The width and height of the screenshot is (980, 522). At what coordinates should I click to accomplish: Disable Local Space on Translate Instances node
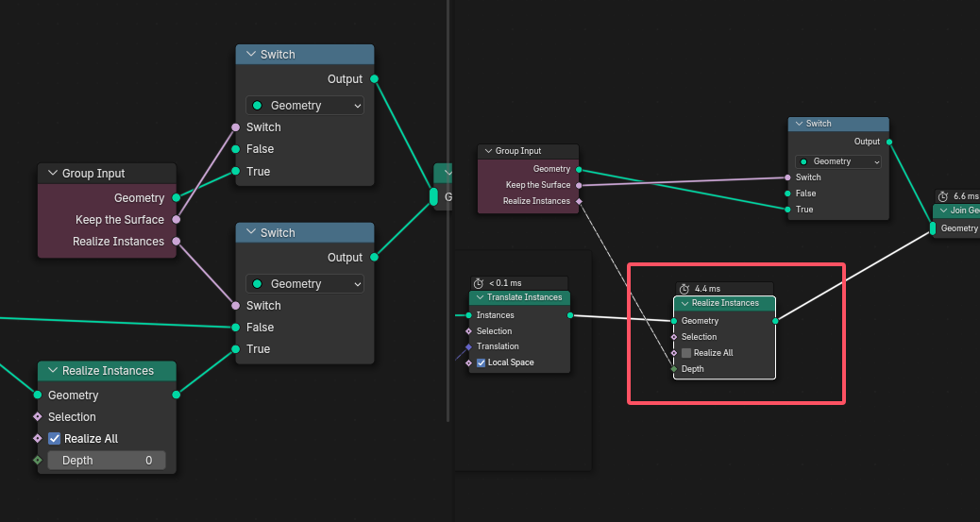pos(482,362)
